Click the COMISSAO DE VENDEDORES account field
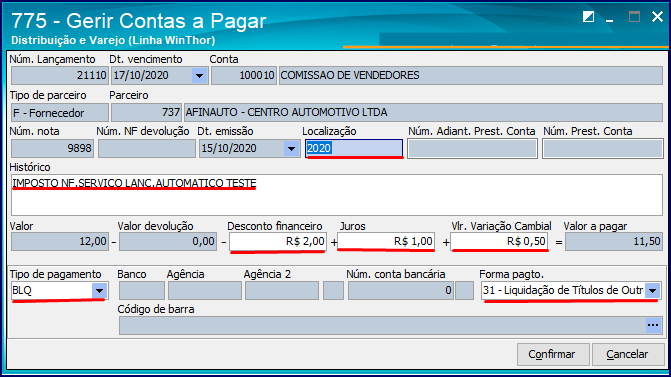 point(471,76)
